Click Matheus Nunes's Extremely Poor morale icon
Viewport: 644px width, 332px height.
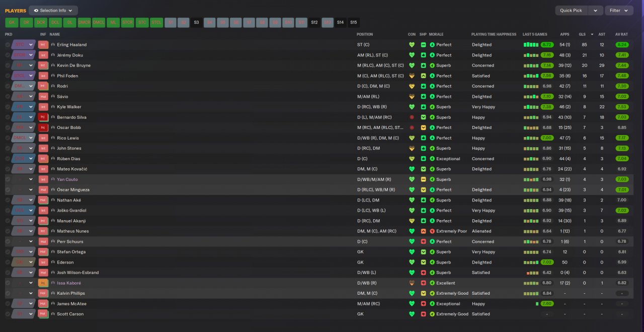pyautogui.click(x=432, y=231)
